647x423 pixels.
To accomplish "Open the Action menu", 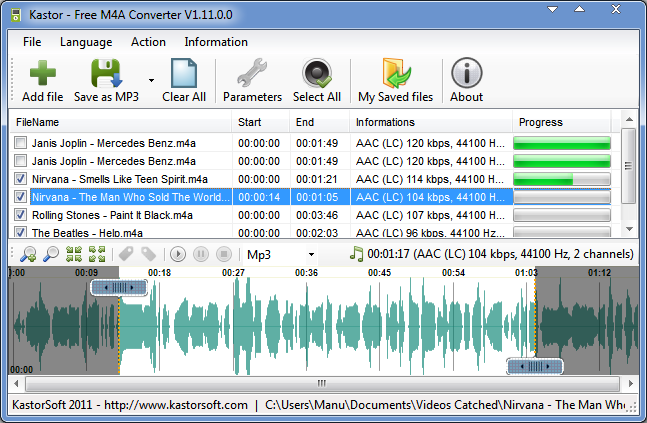I will [x=148, y=42].
